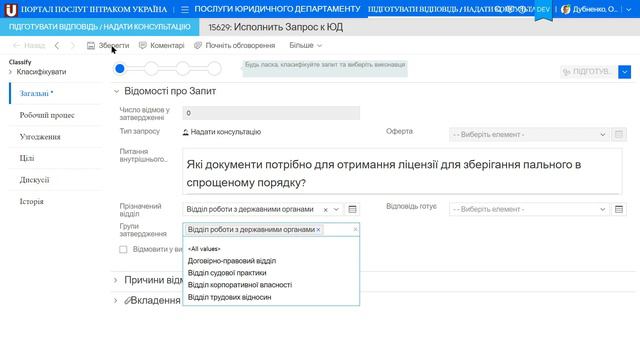The height and width of the screenshot is (360, 640).
Task: Open the user profile avatar
Action: [565, 9]
